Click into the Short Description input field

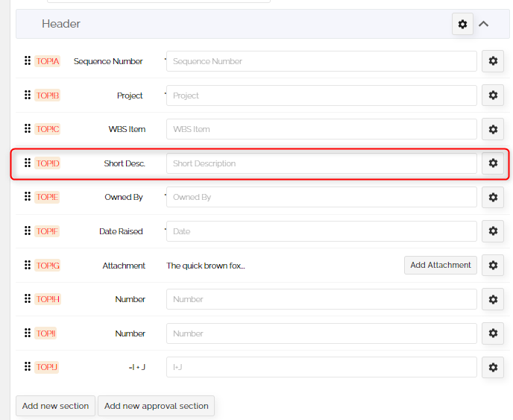click(321, 163)
